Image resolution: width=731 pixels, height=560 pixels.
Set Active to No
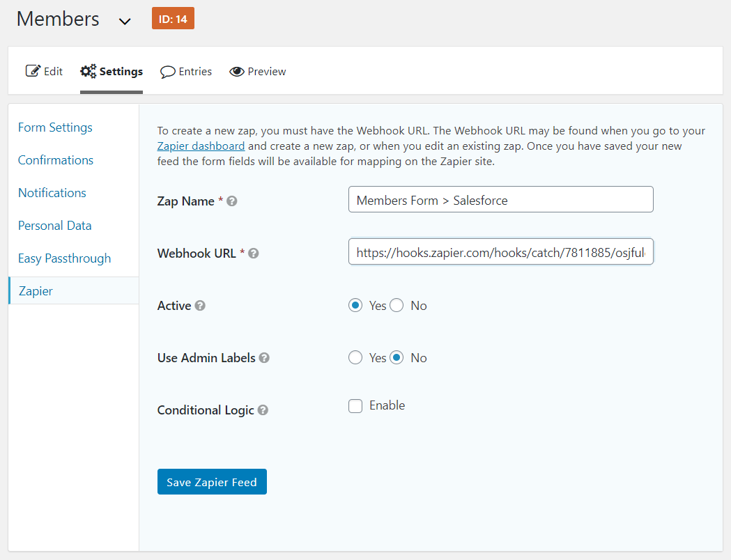coord(397,305)
